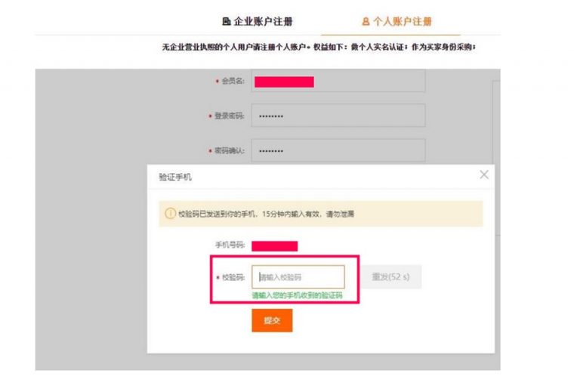Click the info icon in the yellow notice
This screenshot has height=392, width=580.
(x=170, y=214)
